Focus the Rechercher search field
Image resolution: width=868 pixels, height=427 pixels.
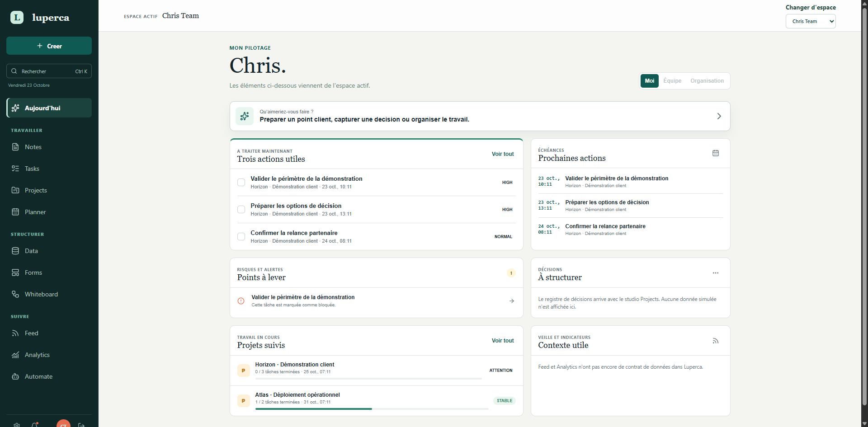(x=49, y=71)
